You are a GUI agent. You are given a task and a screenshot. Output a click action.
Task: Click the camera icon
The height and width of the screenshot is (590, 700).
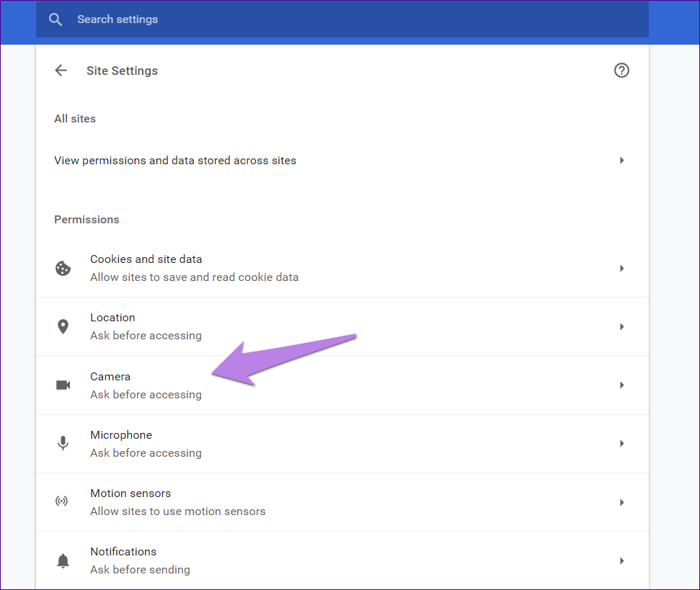[x=63, y=385]
